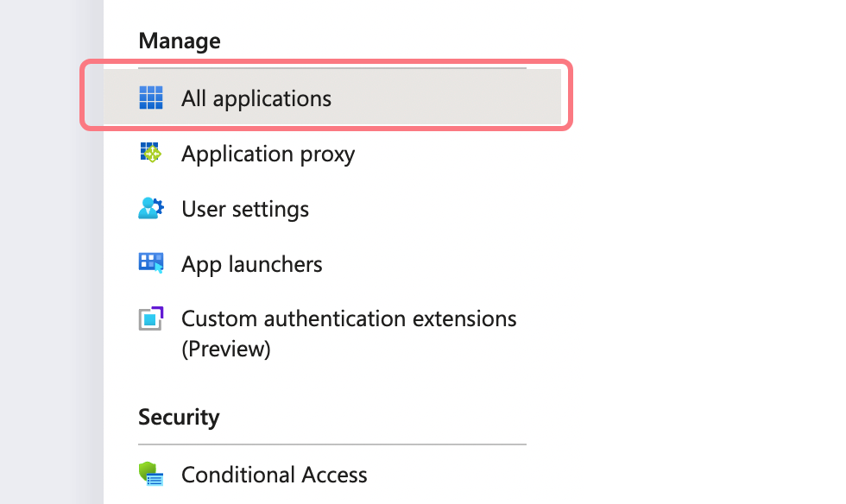Click the (Preview) label under Custom authentication
This screenshot has width=846, height=504.
(226, 349)
